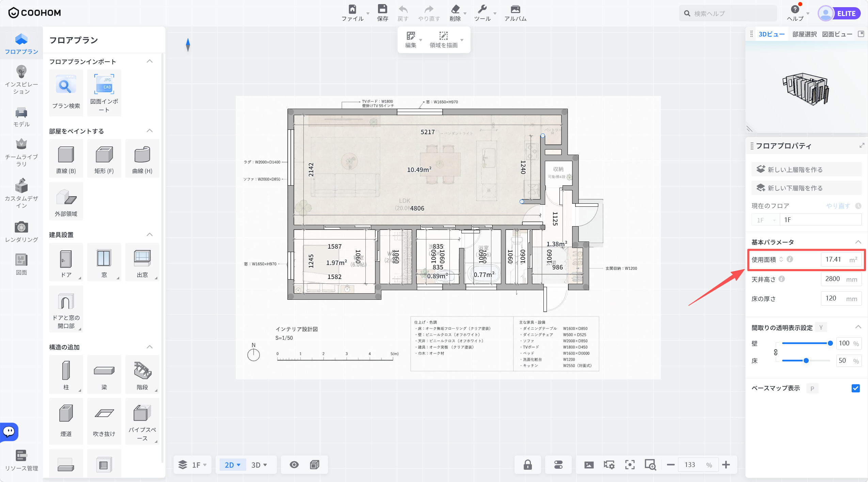Screen dimensions: 868x482
Task: Click the 戻す undo icon
Action: 403,13
